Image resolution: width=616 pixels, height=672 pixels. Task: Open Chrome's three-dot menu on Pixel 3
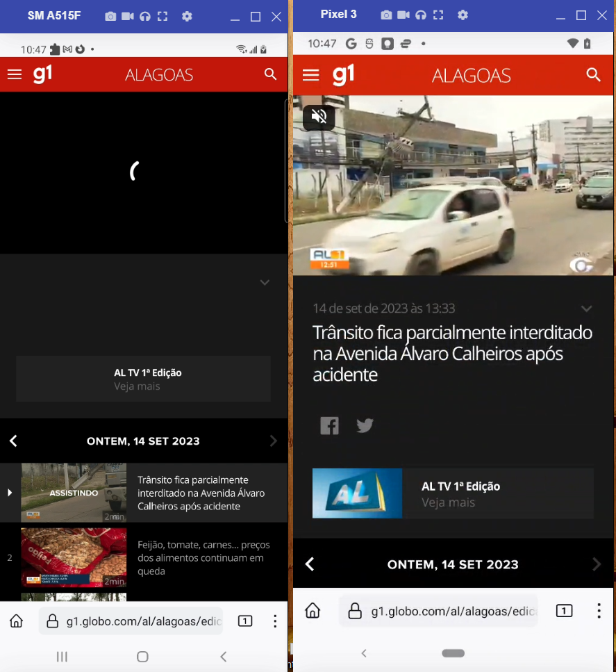coord(599,610)
